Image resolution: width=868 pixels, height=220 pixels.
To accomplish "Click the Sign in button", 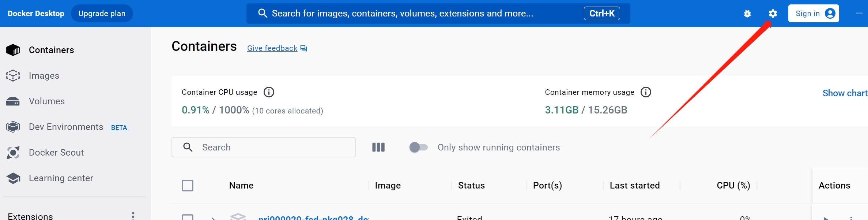I will (814, 14).
